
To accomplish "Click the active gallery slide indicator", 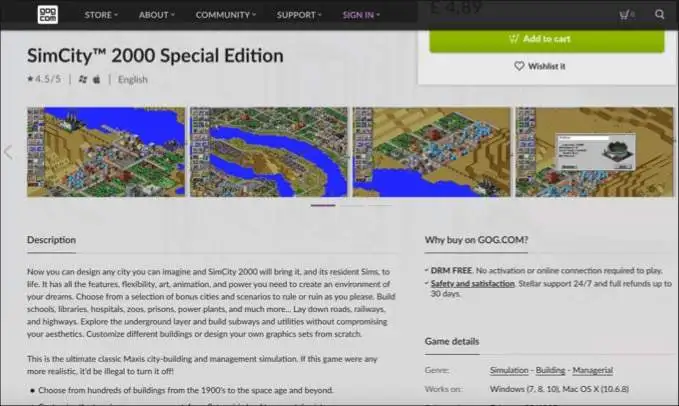I will pos(323,205).
